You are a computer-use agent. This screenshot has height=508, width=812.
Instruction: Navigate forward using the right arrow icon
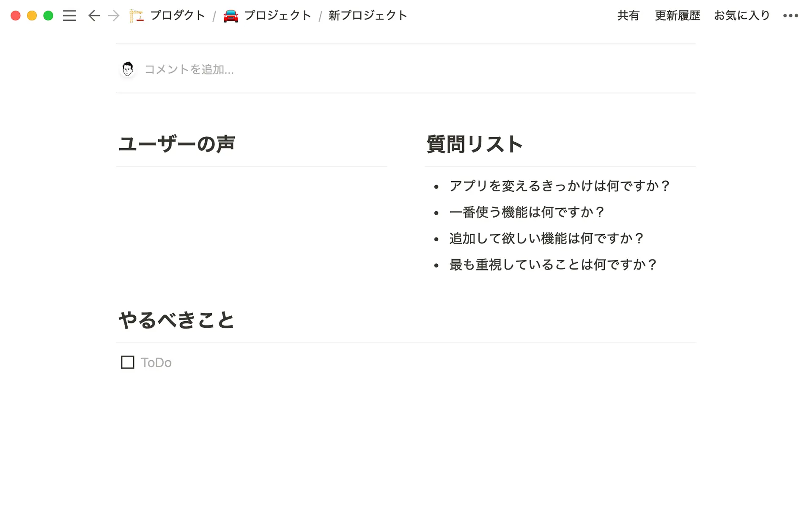pyautogui.click(x=113, y=16)
